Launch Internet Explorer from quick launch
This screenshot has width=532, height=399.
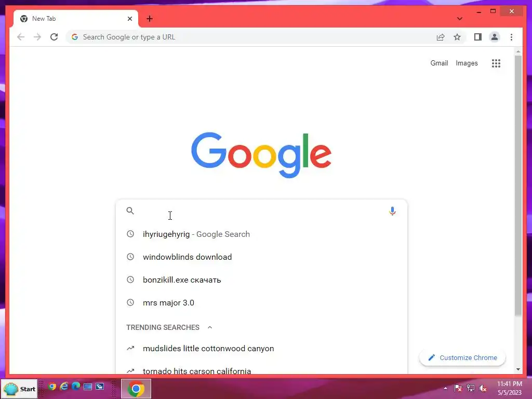(x=64, y=386)
